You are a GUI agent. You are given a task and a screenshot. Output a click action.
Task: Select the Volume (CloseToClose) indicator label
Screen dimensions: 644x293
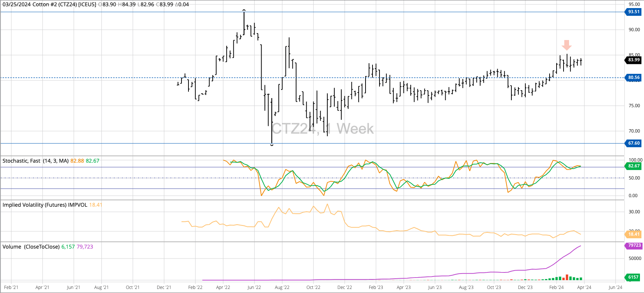31,247
